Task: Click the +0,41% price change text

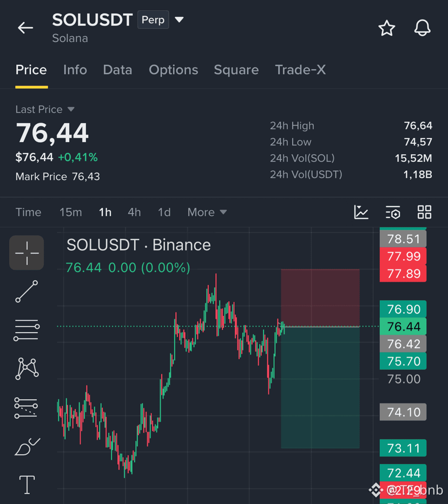Action: pyautogui.click(x=77, y=157)
